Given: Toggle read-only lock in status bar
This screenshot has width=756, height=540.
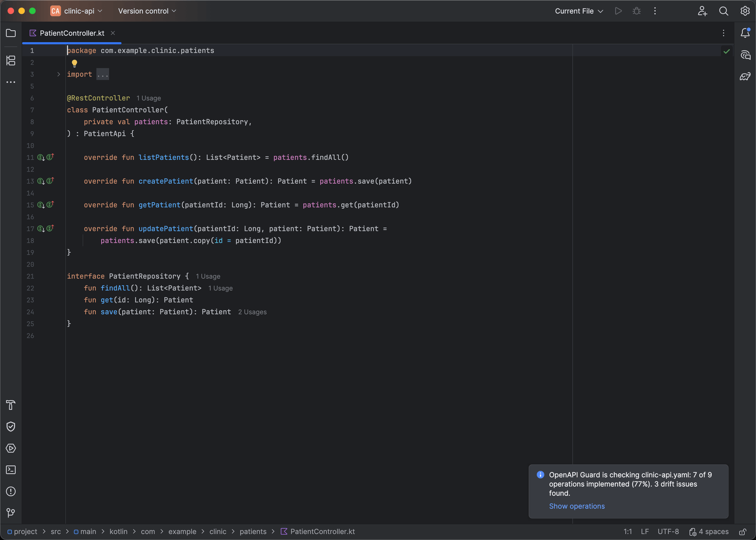Looking at the screenshot, I should click(743, 531).
